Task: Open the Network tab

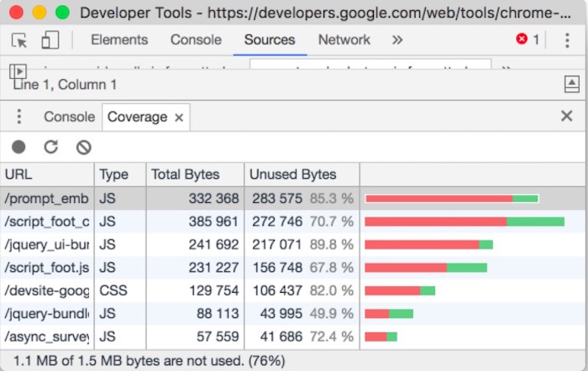Action: point(344,39)
